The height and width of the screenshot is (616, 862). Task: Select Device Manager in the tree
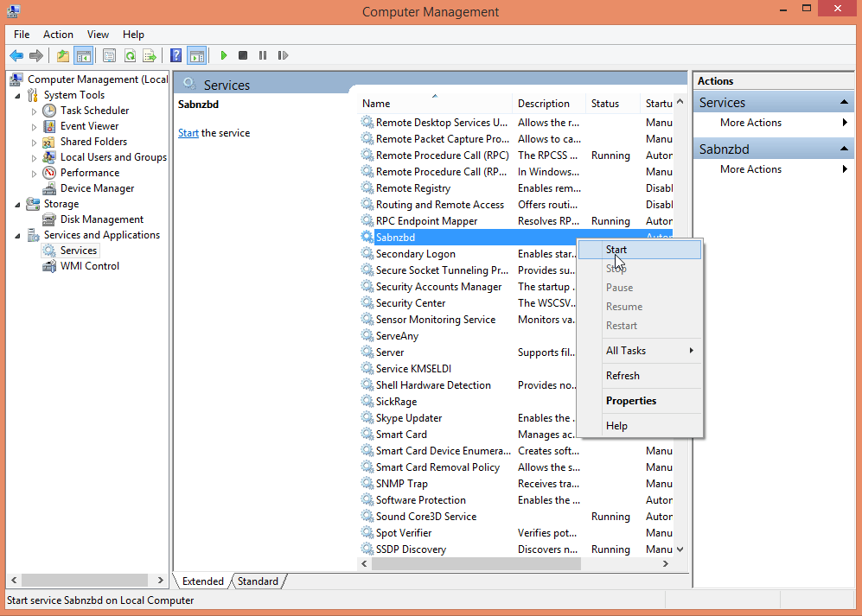point(97,188)
